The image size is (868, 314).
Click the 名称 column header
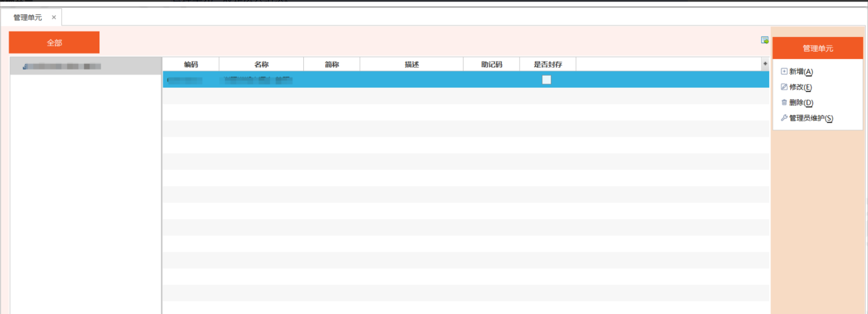click(261, 64)
